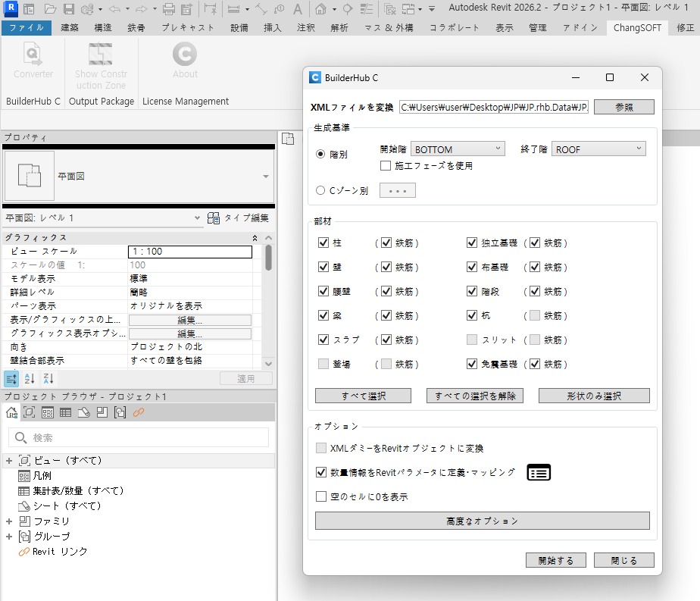Toggle the 施工フェーズを使用 checkbox

tap(386, 166)
